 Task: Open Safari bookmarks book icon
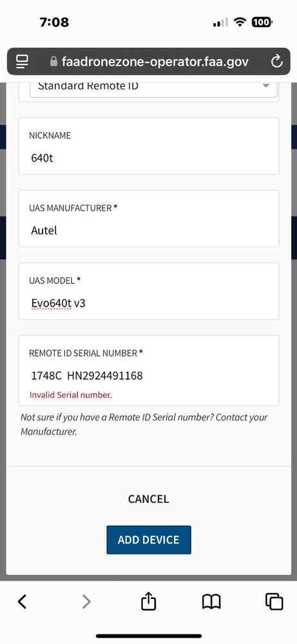click(211, 601)
